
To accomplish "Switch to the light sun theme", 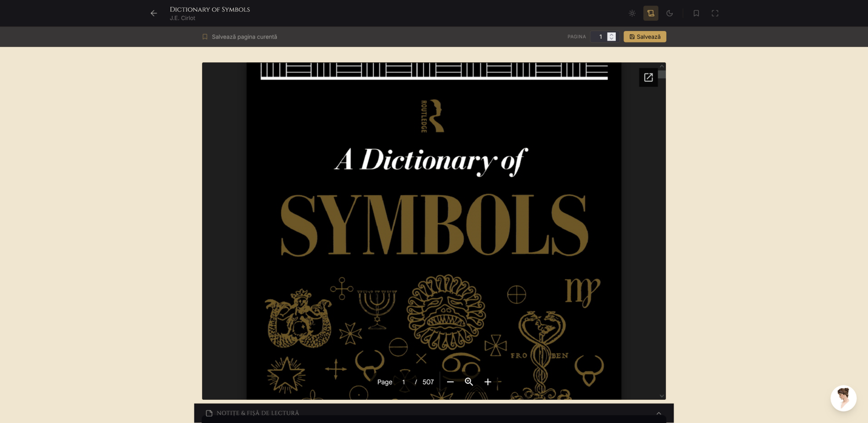I will [632, 13].
